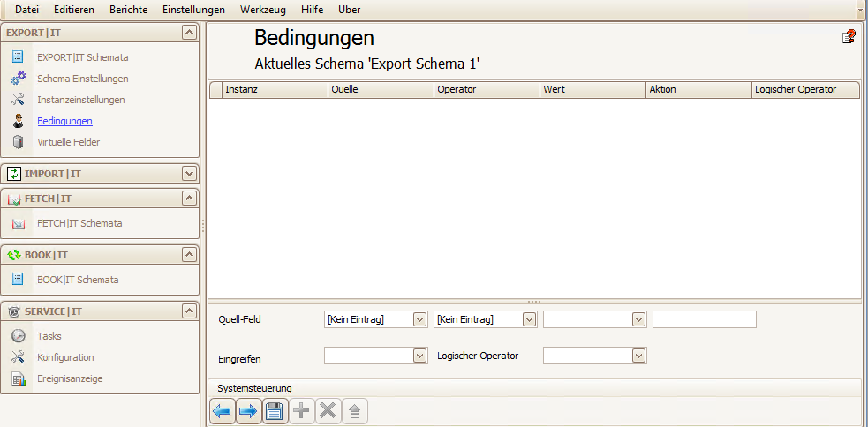Open the Logischer Operator dropdown

coord(638,356)
